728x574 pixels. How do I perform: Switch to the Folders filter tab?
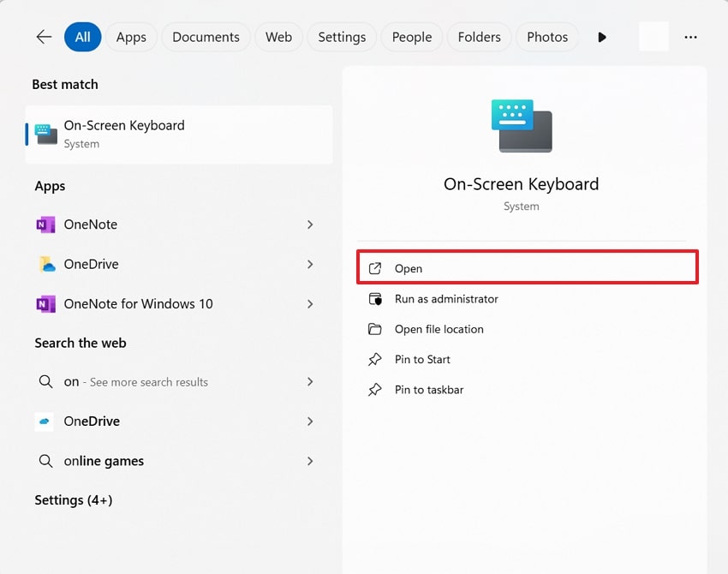point(479,37)
